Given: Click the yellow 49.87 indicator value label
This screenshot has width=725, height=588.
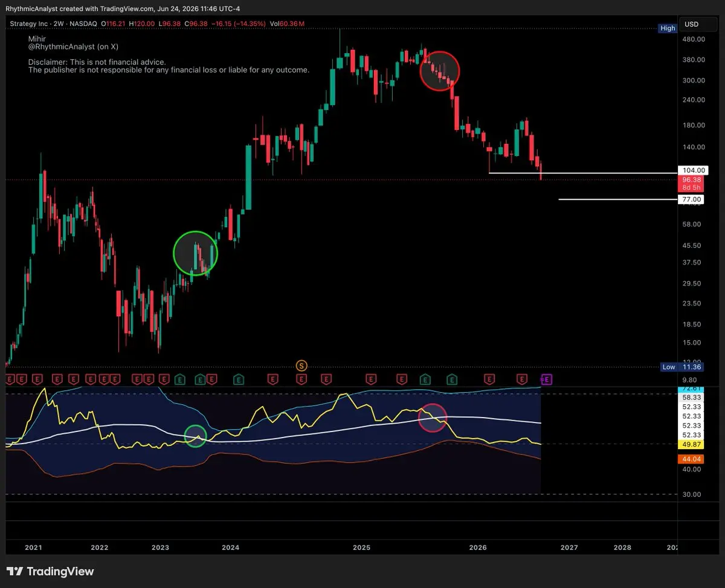Looking at the screenshot, I should click(x=691, y=444).
